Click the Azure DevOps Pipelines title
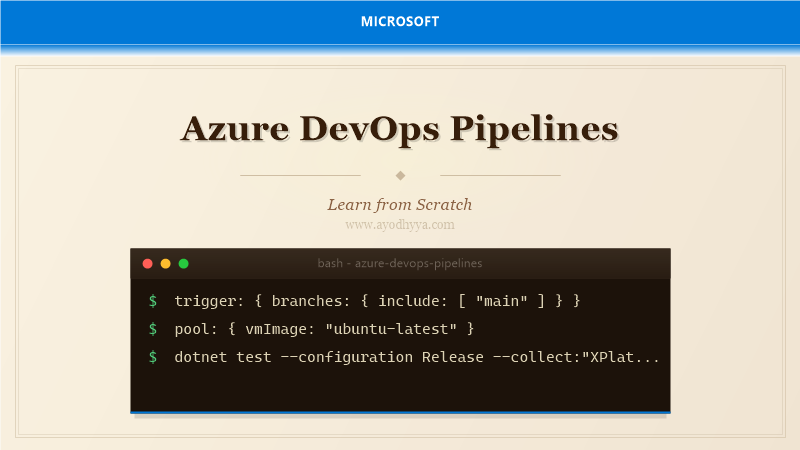 (400, 129)
